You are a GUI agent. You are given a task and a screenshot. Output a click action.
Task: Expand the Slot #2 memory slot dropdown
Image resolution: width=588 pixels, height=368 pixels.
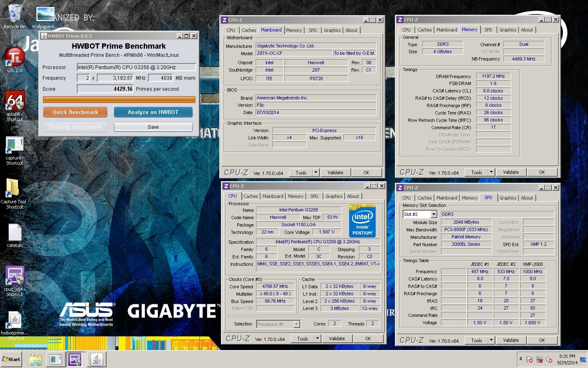click(x=434, y=214)
